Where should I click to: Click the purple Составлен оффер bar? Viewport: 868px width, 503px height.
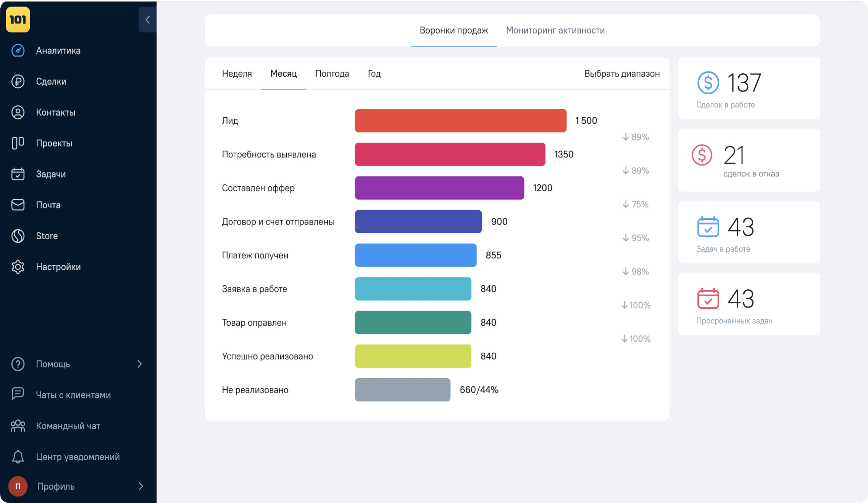[439, 188]
